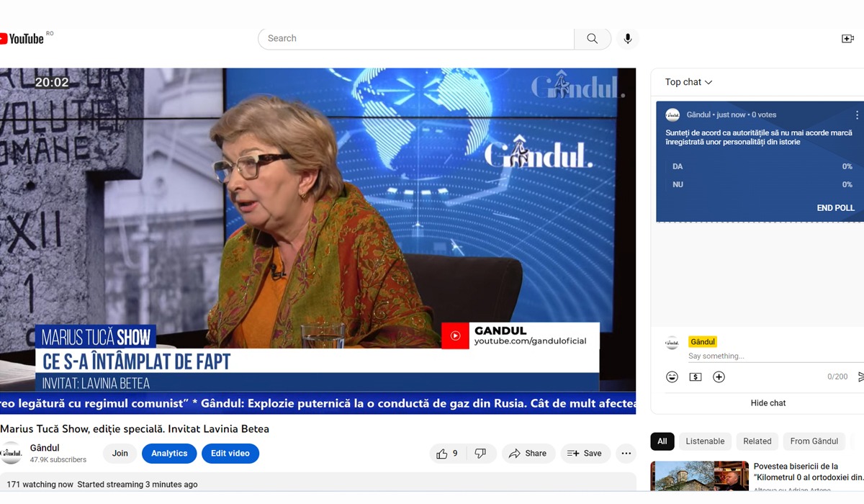Click the search magnifier button
The width and height of the screenshot is (864, 504).
tap(593, 39)
